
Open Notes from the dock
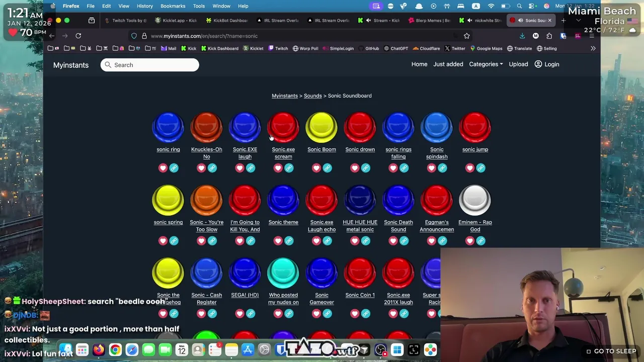coord(231,349)
